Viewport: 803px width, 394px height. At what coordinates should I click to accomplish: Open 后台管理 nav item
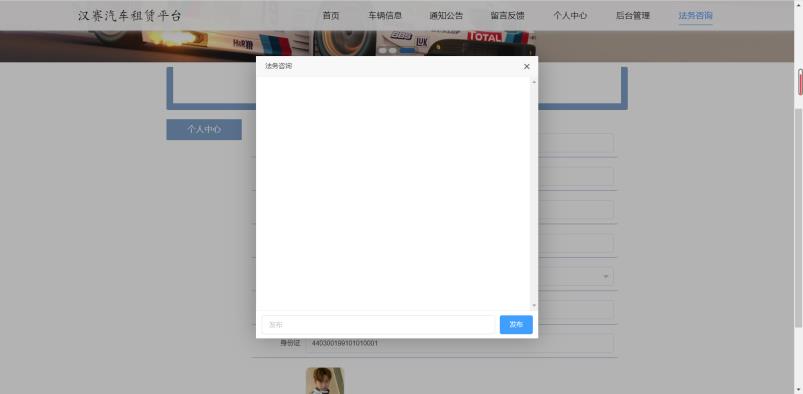(x=633, y=16)
